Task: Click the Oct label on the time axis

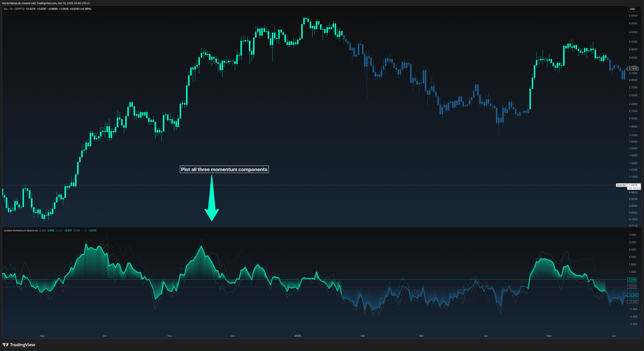Action: (x=105, y=336)
